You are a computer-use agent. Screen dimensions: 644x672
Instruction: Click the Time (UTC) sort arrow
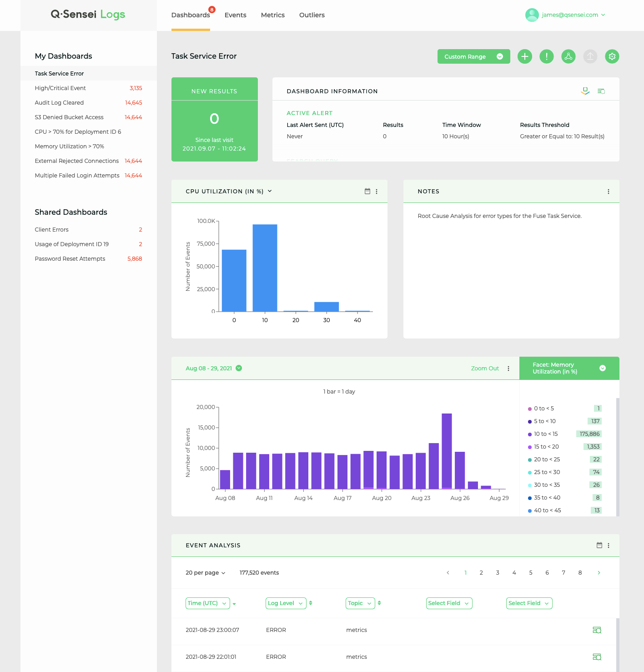point(234,604)
